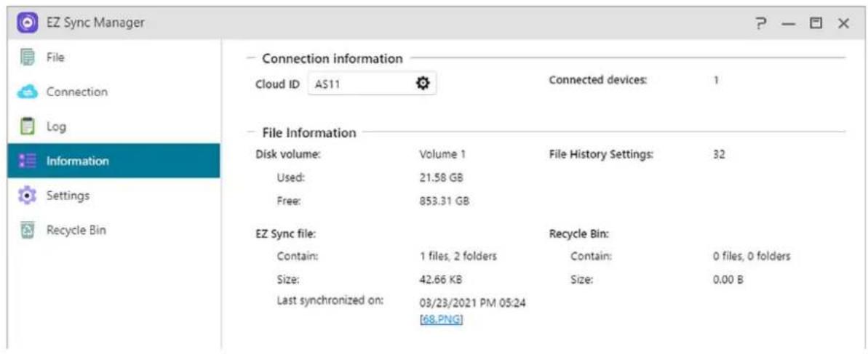868x354 pixels.
Task: Click the Cloud ID AS11 field
Action: click(360, 84)
